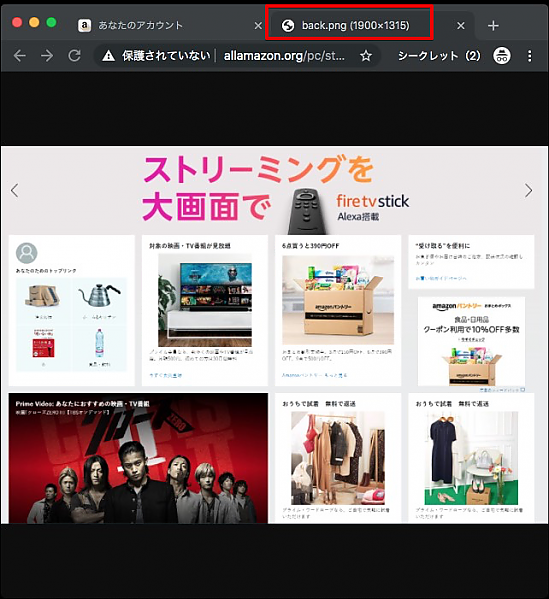Go forward to the next page
This screenshot has width=549, height=599.
point(47,56)
